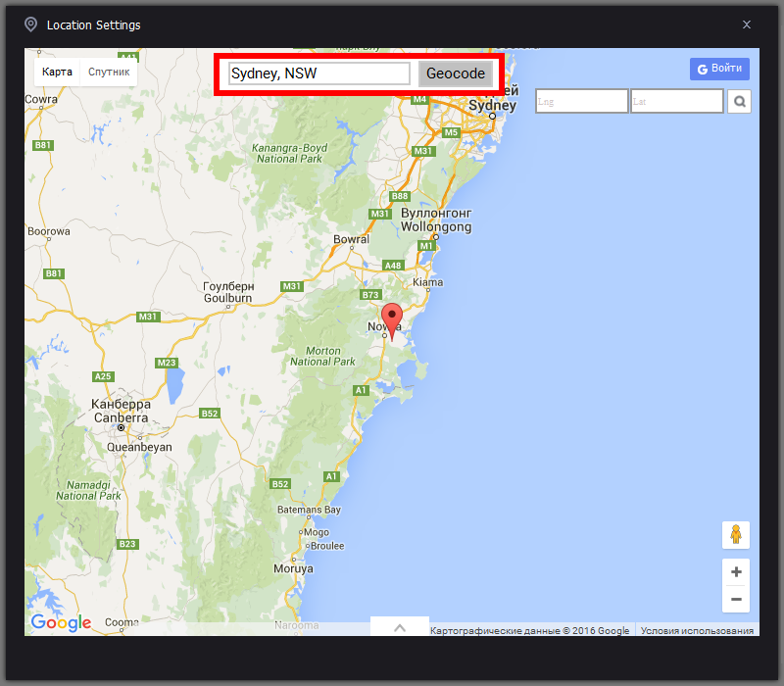Open Условия использования terms link
This screenshot has height=686, width=784.
pyautogui.click(x=697, y=631)
